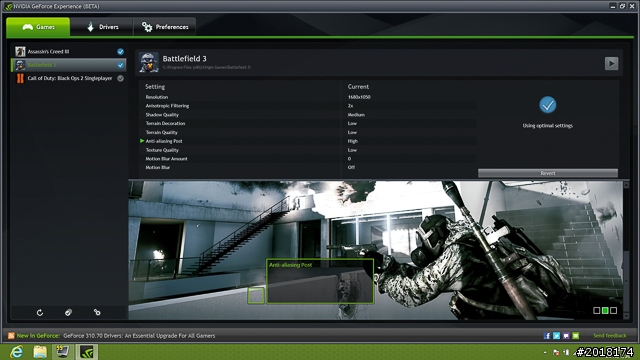Screen dimensions: 640x360
Task: Click the grey status checkmark for Call of Duty
Action: click(x=120, y=78)
